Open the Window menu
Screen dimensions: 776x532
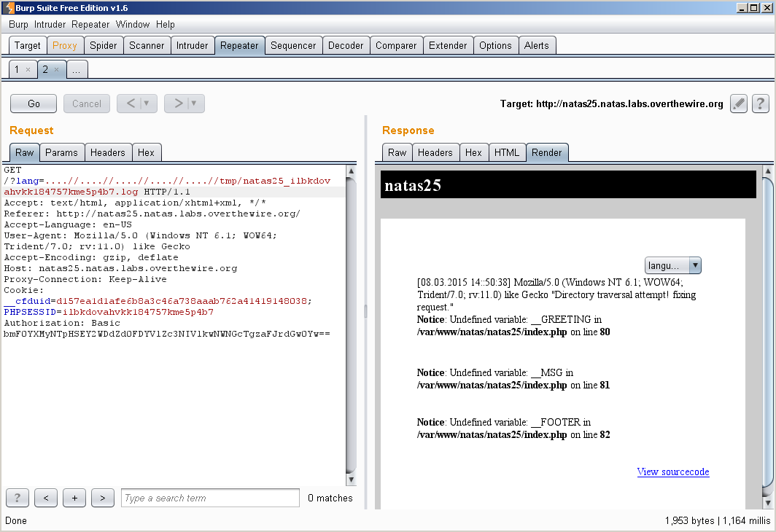(x=133, y=24)
